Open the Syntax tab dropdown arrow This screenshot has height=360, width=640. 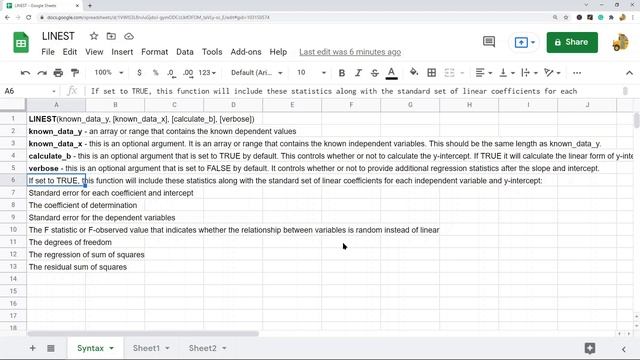point(111,348)
